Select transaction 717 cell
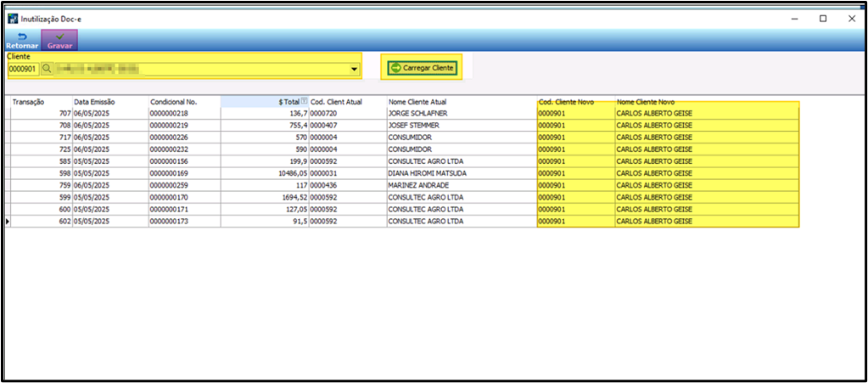 tap(42, 138)
